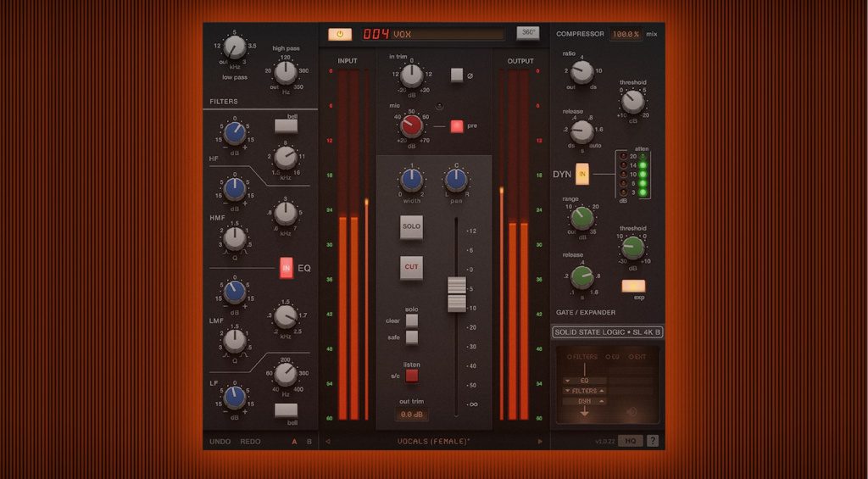The height and width of the screenshot is (479, 868).
Task: Select the A comparison setting
Action: point(294,441)
